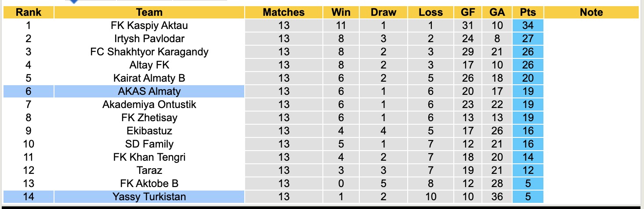
Task: Click the highlighted rank 14 cell
Action: point(29,197)
